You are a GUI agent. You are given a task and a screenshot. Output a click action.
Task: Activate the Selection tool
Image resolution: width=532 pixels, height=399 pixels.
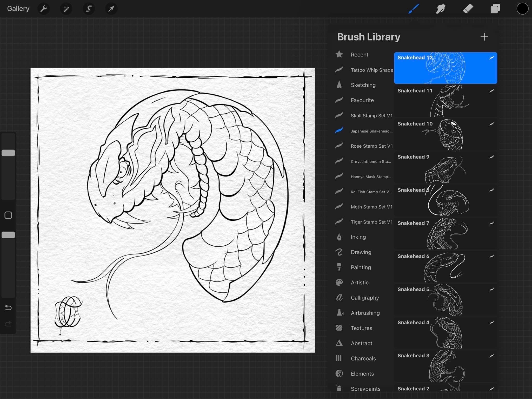pyautogui.click(x=89, y=9)
